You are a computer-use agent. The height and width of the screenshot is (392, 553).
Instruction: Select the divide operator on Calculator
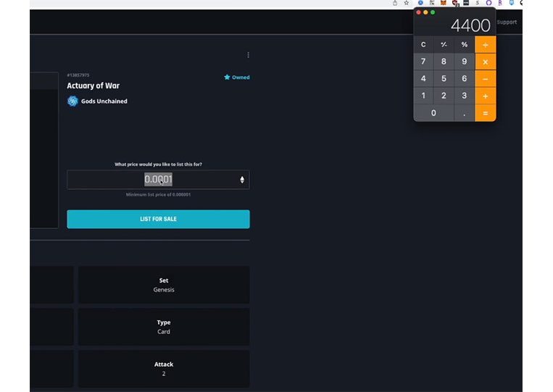pyautogui.click(x=486, y=44)
